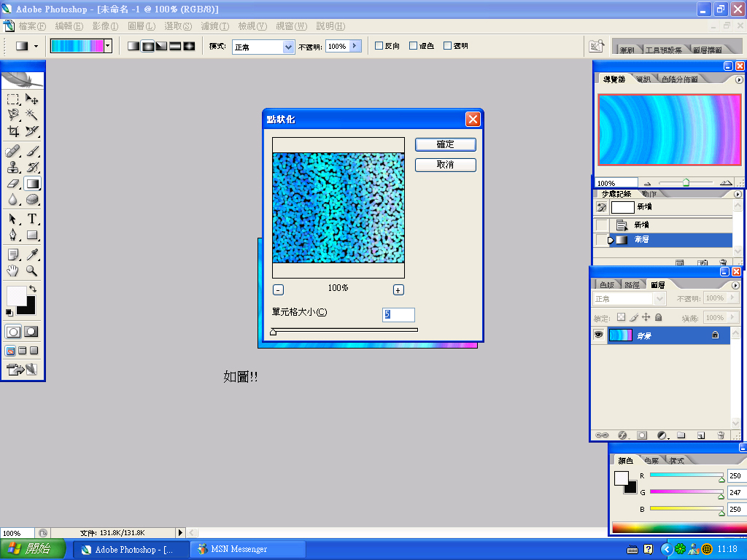
Task: Open the opacity slider arrow in options bar
Action: click(x=355, y=46)
